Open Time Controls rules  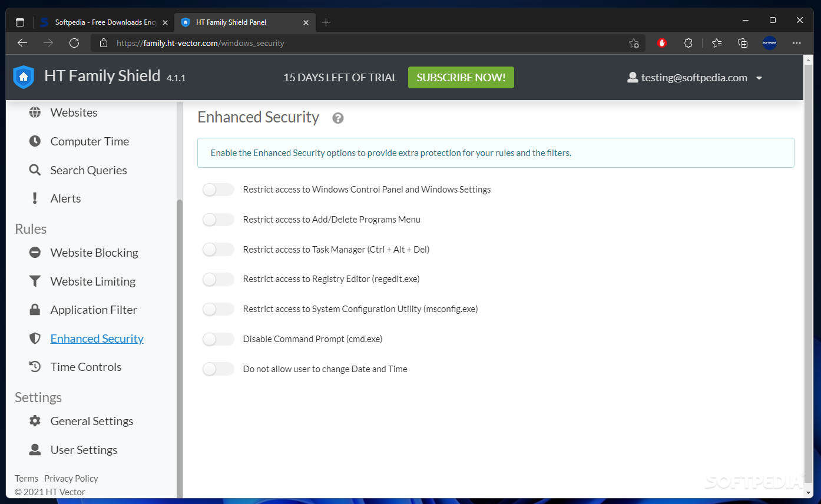(x=86, y=367)
